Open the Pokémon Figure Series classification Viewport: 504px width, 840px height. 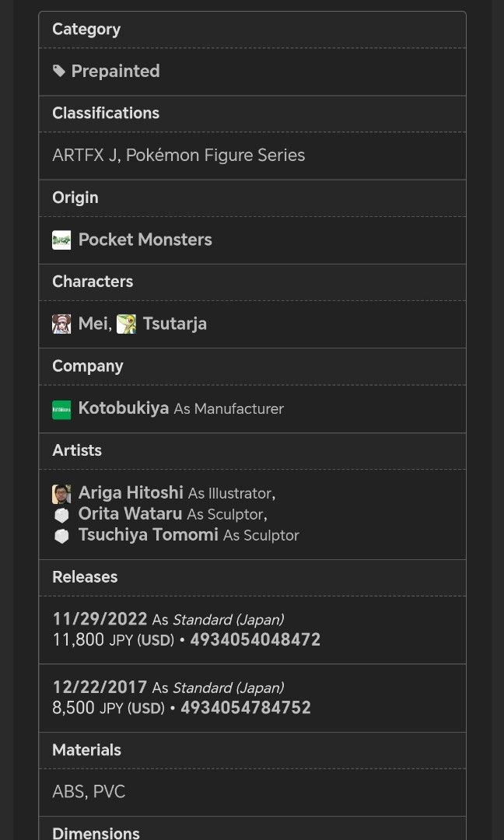click(x=215, y=155)
